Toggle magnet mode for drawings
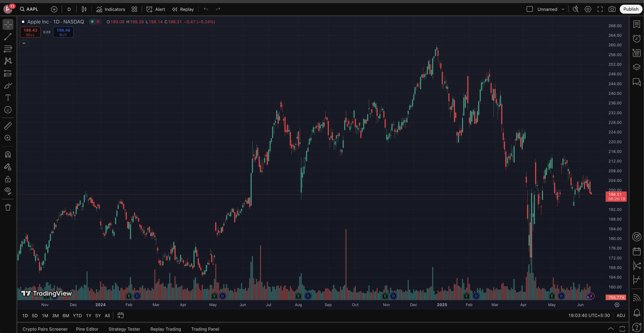 (x=8, y=154)
